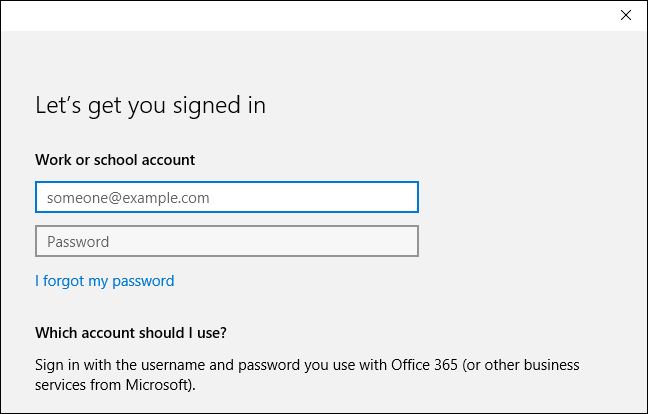Click the word forgot in the password link
The width and height of the screenshot is (648, 414).
tap(65, 281)
